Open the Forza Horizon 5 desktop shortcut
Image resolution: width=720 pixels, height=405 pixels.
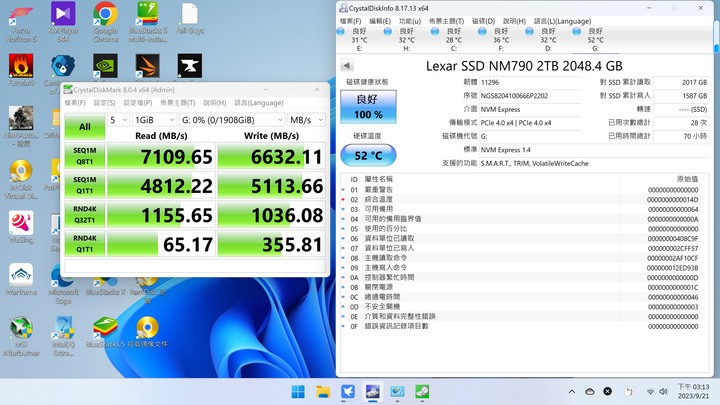coord(21,22)
